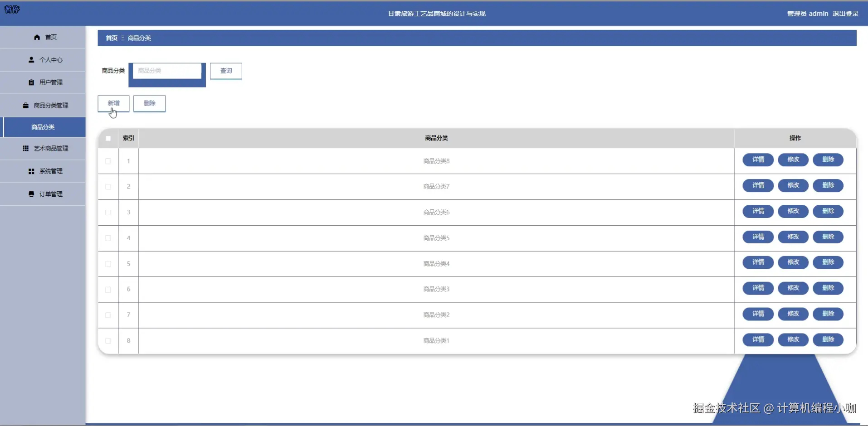Click 修改 for 商品分类1
868x426 pixels.
point(793,340)
